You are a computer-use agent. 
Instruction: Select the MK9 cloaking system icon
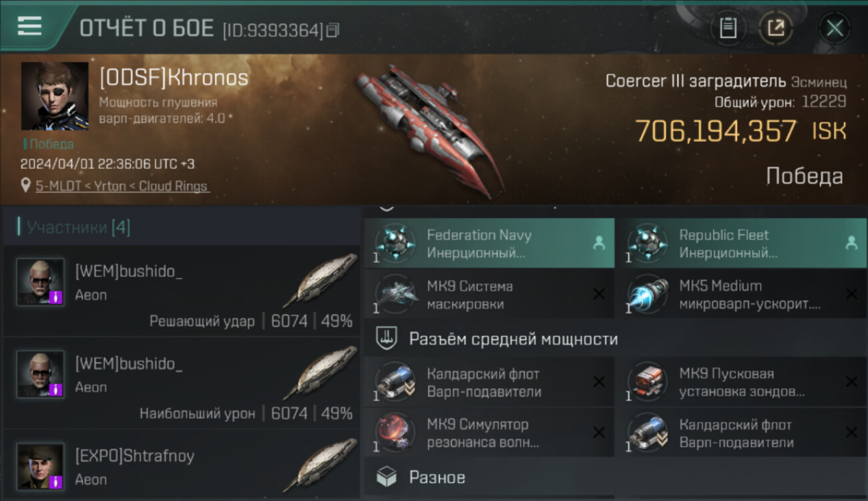(395, 295)
